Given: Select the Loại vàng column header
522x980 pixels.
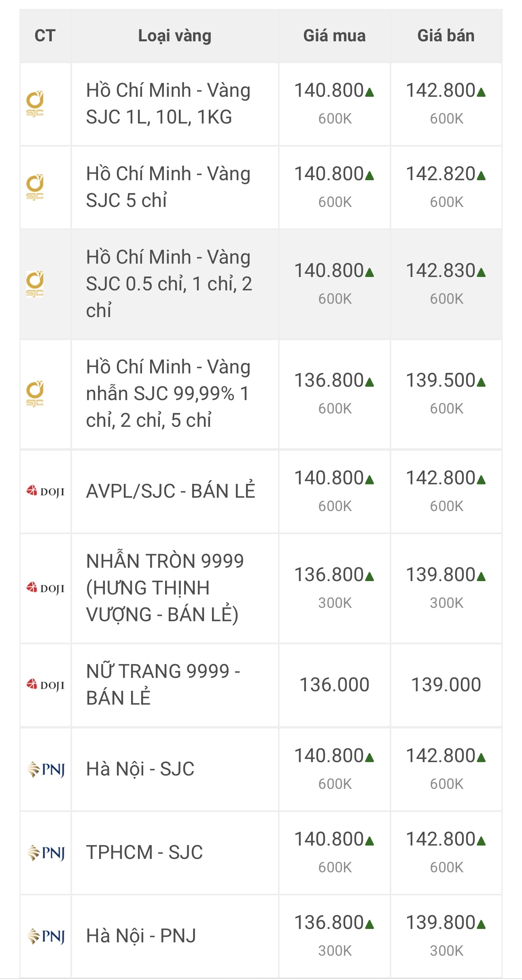Looking at the screenshot, I should coord(174,36).
